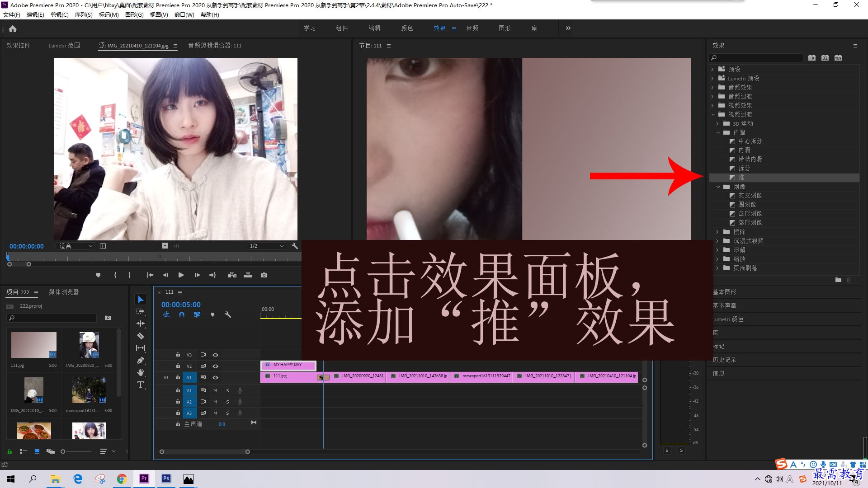The height and width of the screenshot is (488, 868).
Task: Select the Type tool
Action: click(141, 385)
